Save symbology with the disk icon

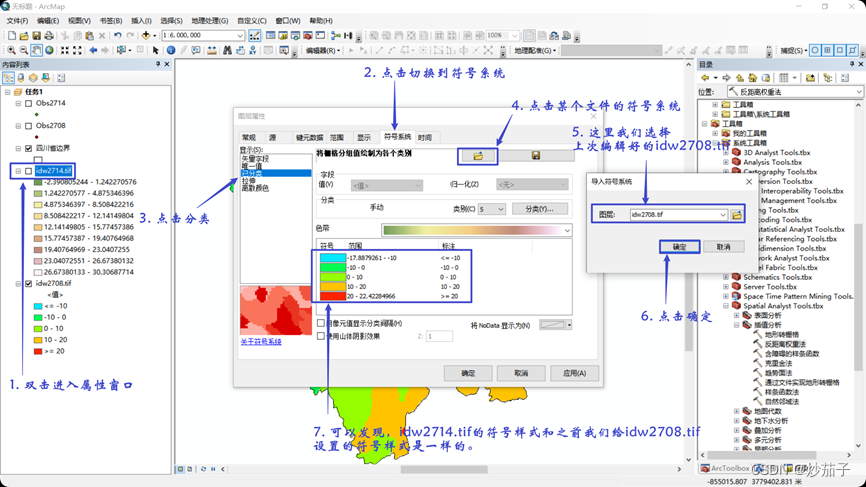(x=536, y=156)
